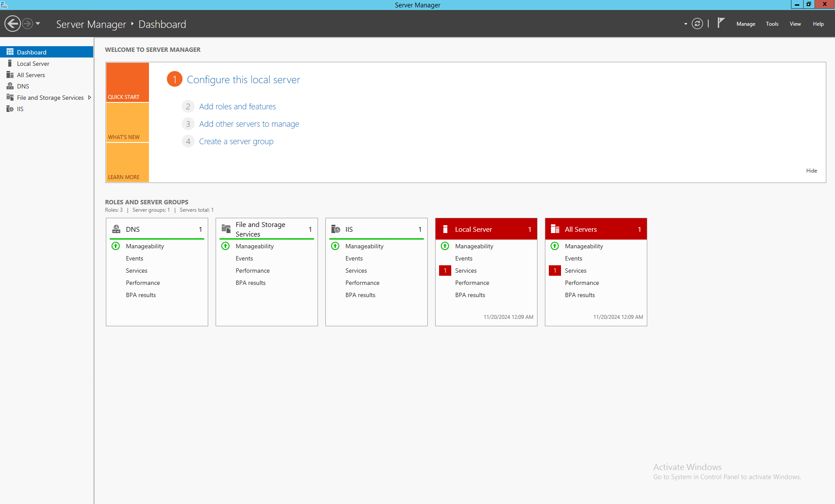Image resolution: width=835 pixels, height=504 pixels.
Task: Click DNS tile Manageability status icon
Action: click(116, 246)
